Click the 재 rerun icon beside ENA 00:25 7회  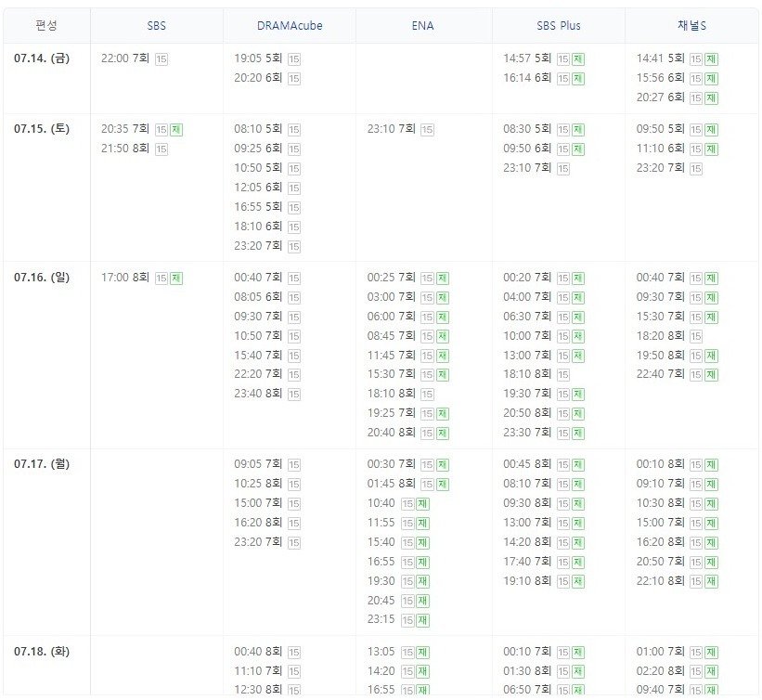443,279
